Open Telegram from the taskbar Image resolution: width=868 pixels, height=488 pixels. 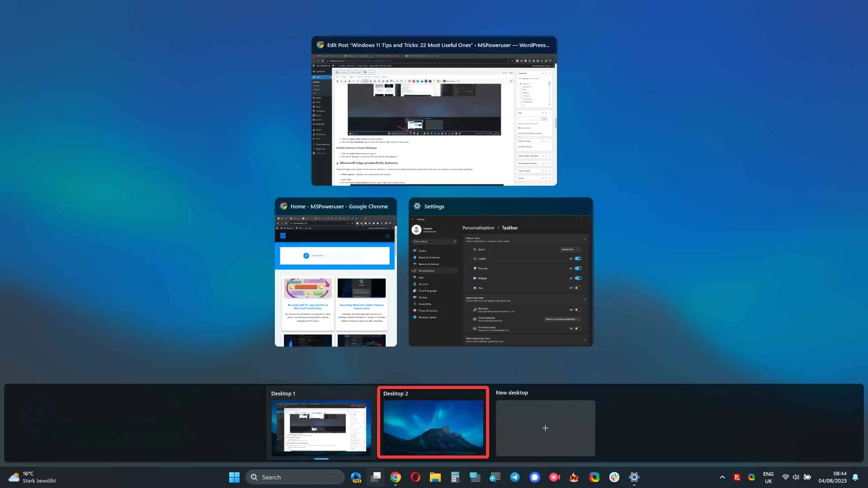515,477
